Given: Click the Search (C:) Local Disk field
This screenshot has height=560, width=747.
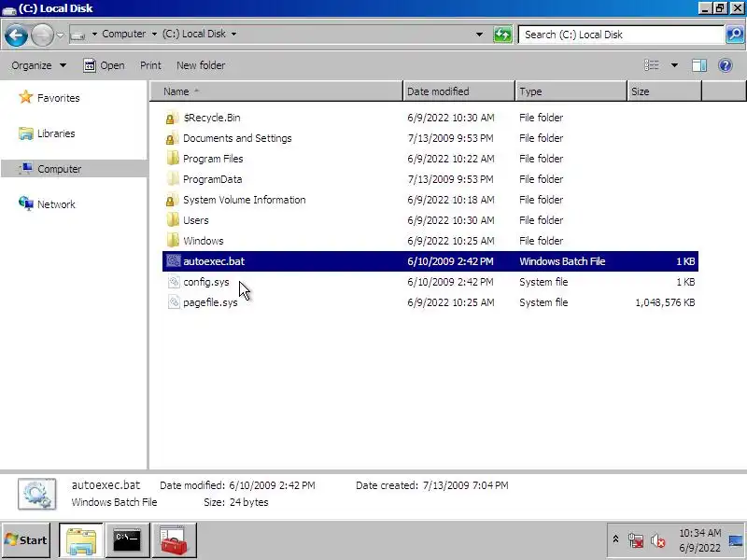Looking at the screenshot, I should pyautogui.click(x=621, y=35).
